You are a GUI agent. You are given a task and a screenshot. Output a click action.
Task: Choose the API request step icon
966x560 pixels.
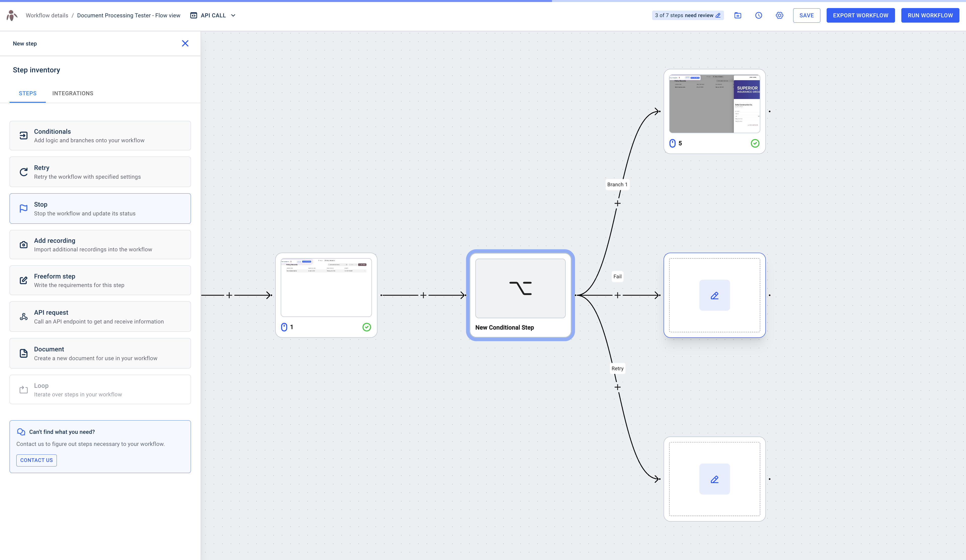point(23,316)
